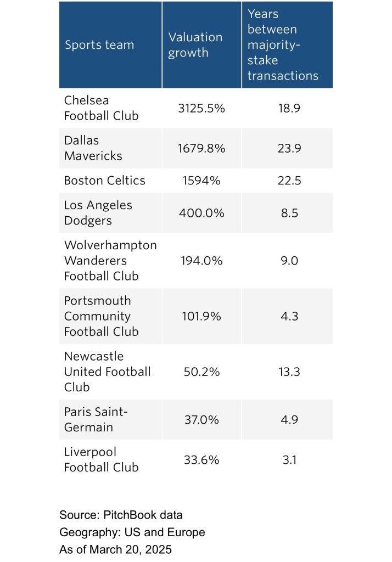The image size is (392, 562).
Task: Select the 400.0% valuation growth cell
Action: tap(201, 213)
